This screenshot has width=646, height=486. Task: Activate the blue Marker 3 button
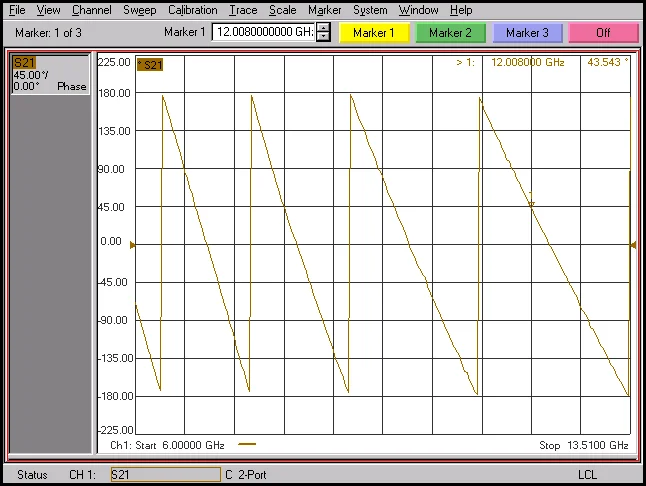coord(527,33)
